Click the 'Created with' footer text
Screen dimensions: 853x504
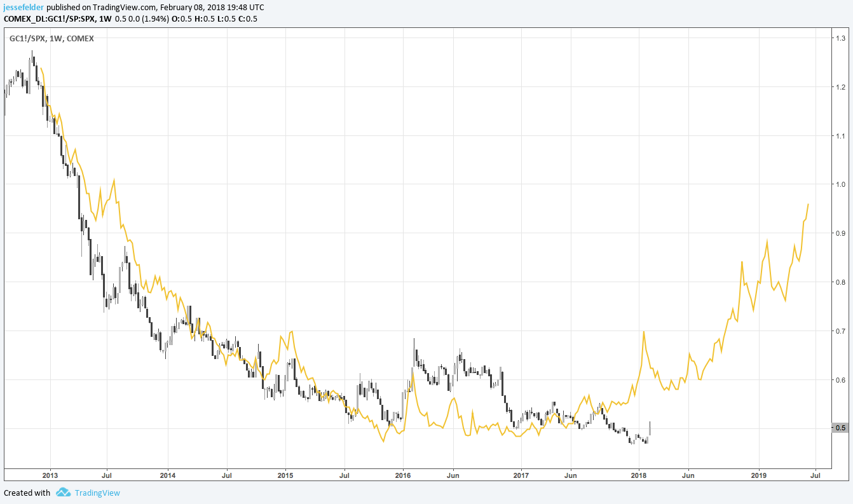27,493
